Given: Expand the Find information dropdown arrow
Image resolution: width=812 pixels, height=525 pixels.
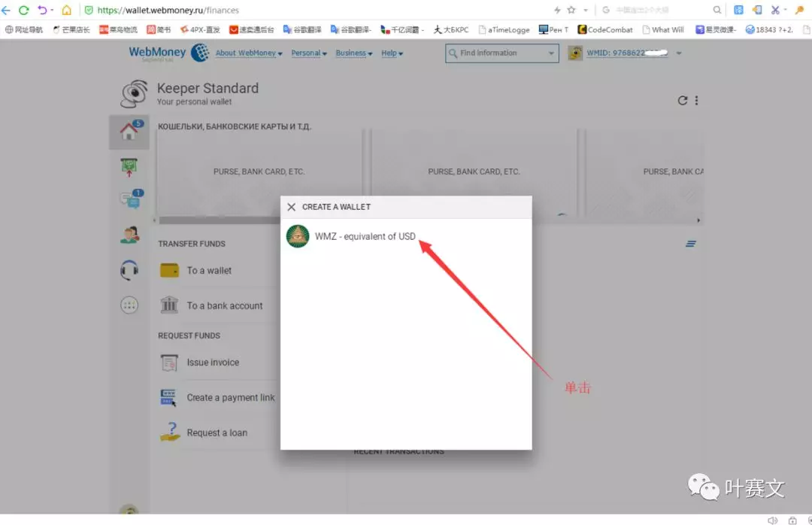Looking at the screenshot, I should 552,53.
